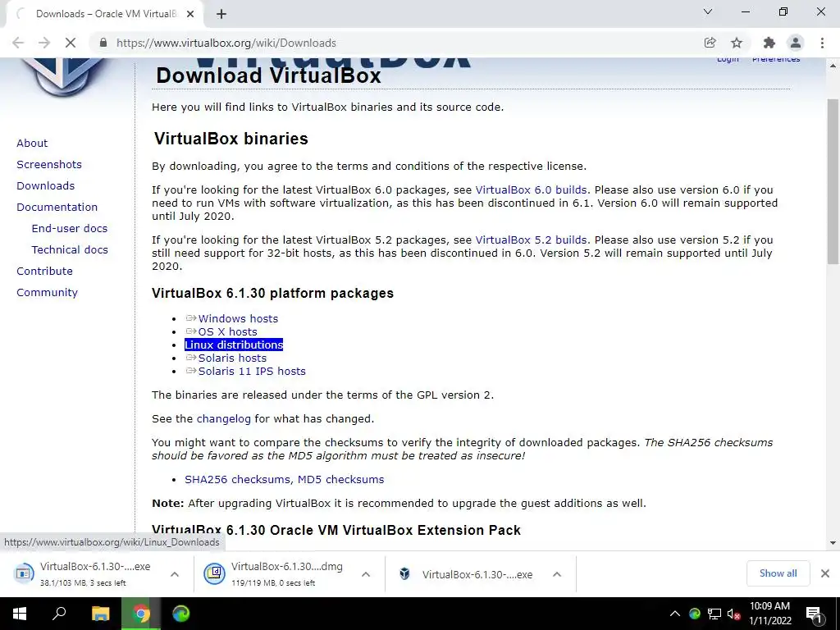Image resolution: width=840 pixels, height=630 pixels.
Task: Open completed VirtualBox exe download
Action: [466, 574]
